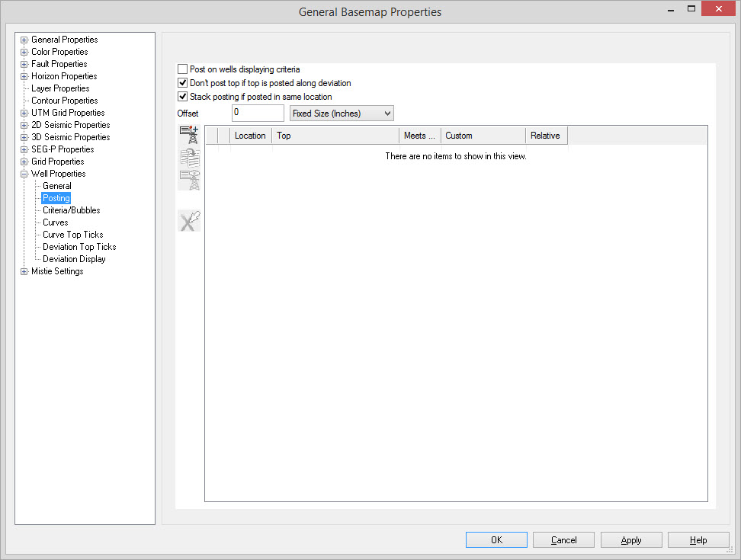Viewport: 741px width, 560px height.
Task: Collapse the Well Properties tree node
Action: click(24, 174)
